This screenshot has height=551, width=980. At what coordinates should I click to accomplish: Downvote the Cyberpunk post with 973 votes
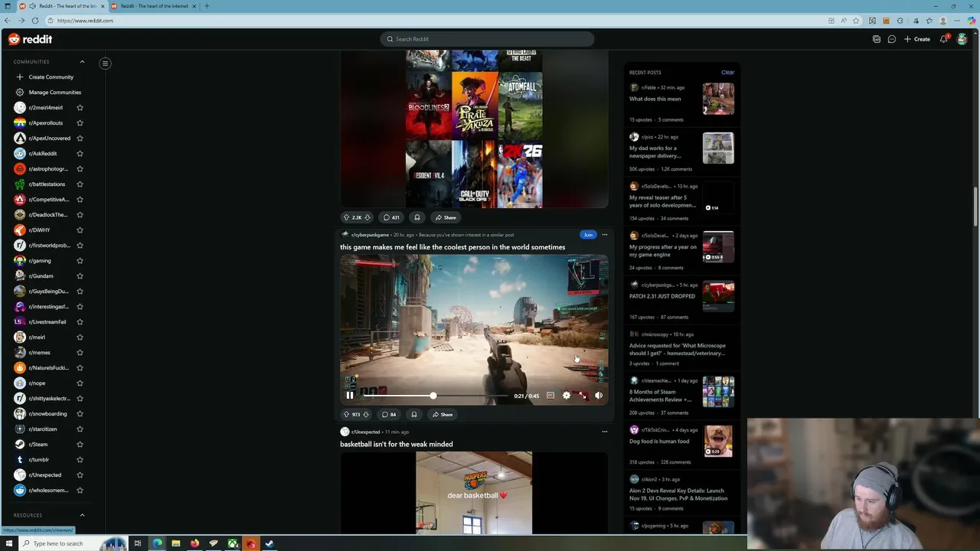[366, 415]
